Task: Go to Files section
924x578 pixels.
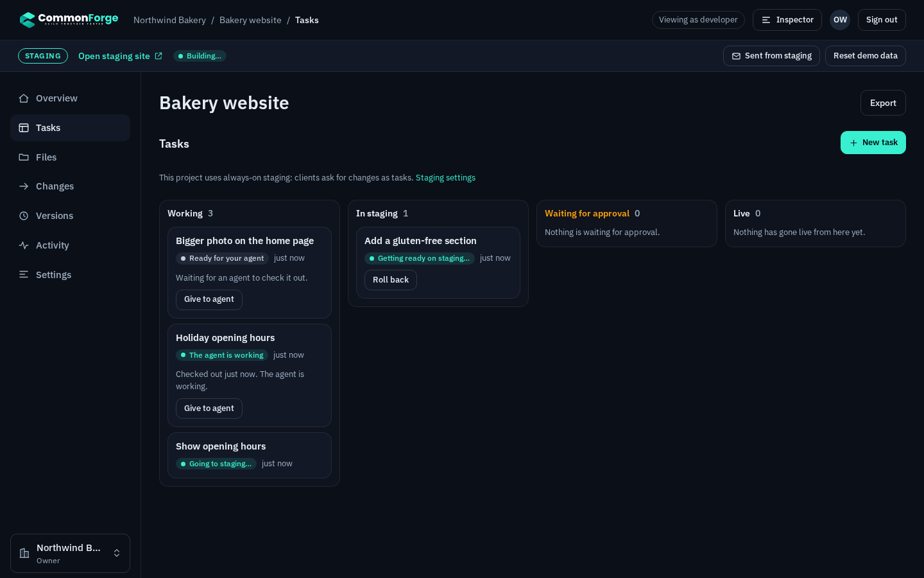Action: [x=70, y=157]
